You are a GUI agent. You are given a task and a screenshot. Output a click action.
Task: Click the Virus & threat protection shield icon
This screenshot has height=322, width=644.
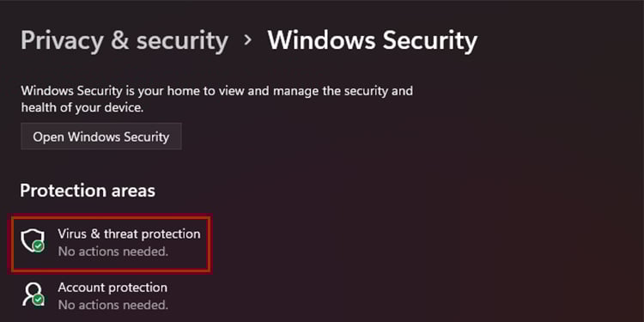coord(33,240)
